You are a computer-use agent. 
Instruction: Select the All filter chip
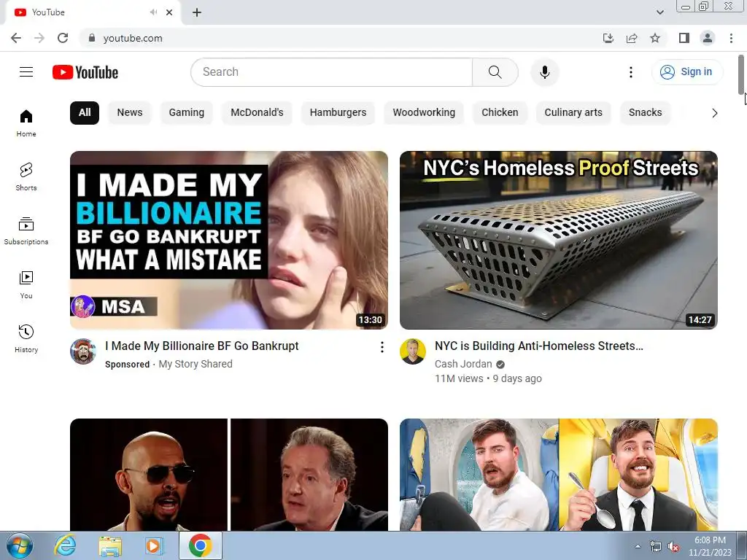point(85,113)
